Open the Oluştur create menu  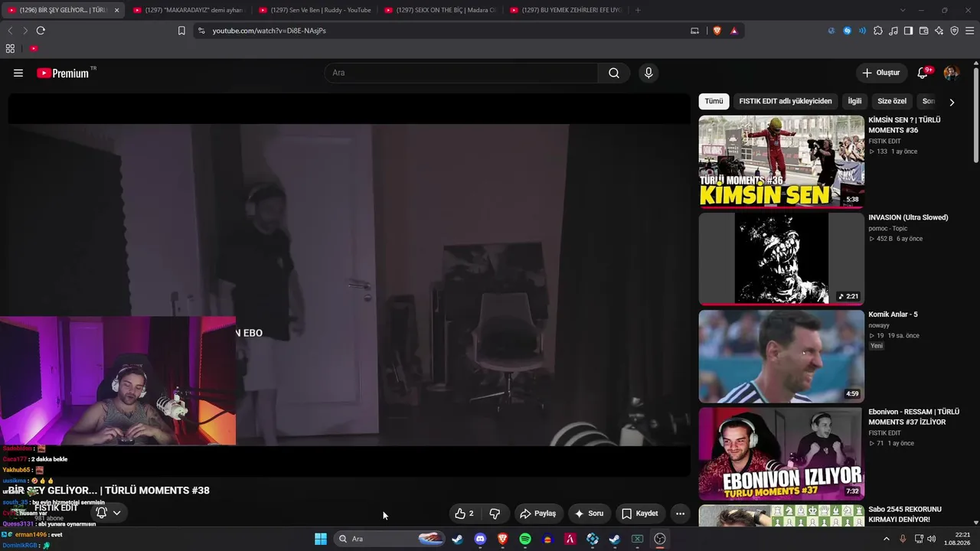pyautogui.click(x=881, y=73)
